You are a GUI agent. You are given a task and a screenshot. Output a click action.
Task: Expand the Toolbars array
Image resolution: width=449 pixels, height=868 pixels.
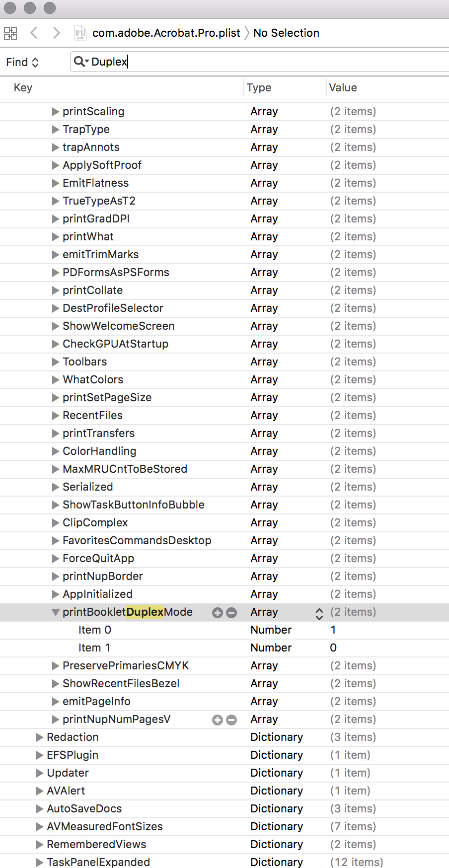(x=56, y=362)
